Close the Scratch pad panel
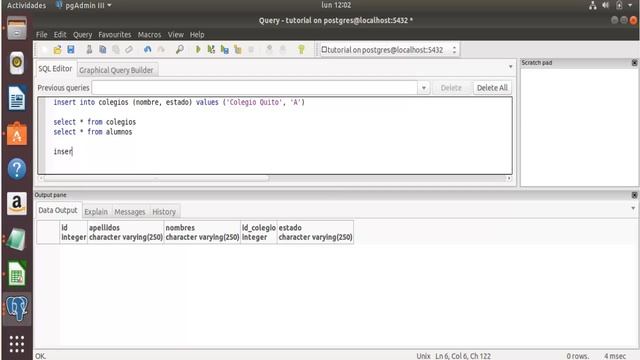 coord(634,62)
